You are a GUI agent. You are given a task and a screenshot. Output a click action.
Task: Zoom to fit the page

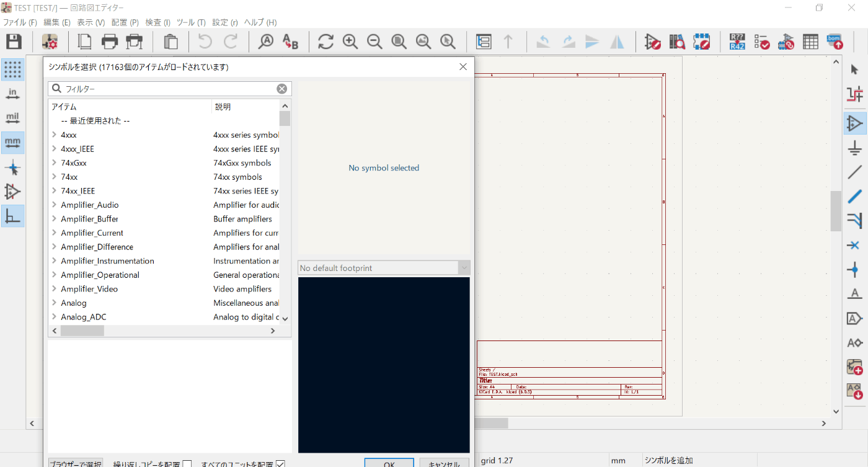pos(399,42)
